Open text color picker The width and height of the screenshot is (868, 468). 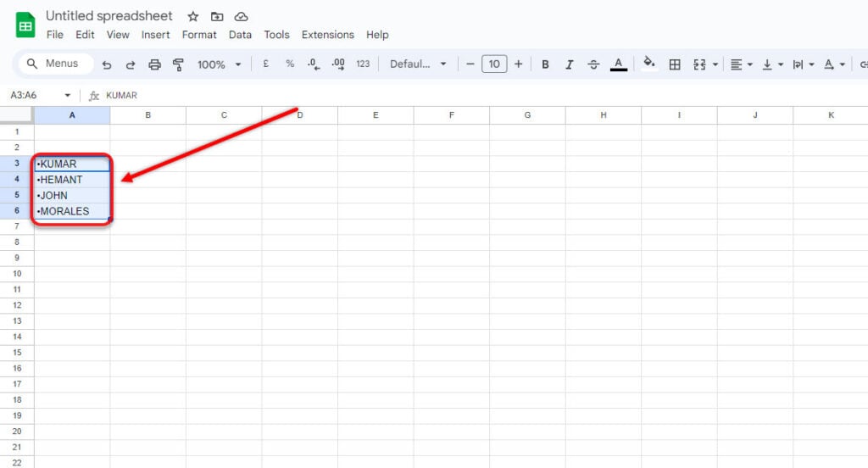click(x=618, y=64)
